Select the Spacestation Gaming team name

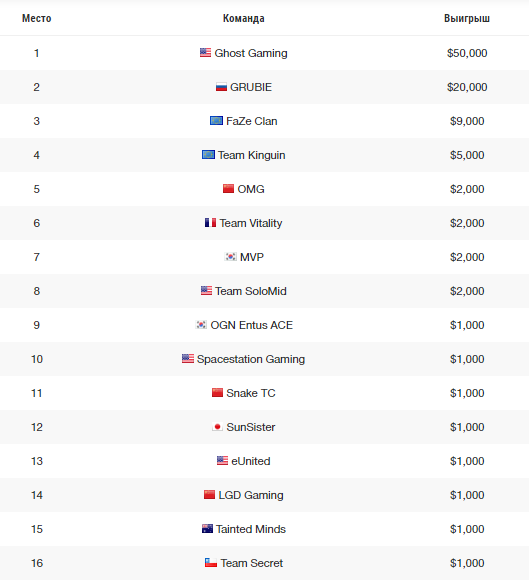pos(251,359)
